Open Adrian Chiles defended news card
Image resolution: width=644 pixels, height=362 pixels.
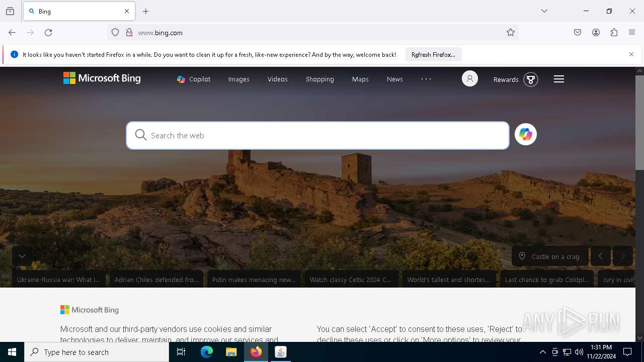(x=156, y=280)
